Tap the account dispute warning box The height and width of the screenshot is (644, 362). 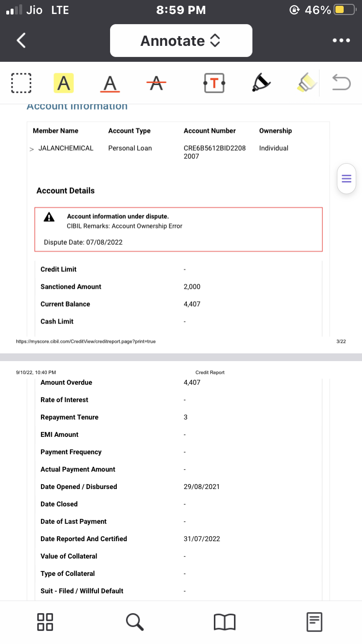click(x=178, y=229)
